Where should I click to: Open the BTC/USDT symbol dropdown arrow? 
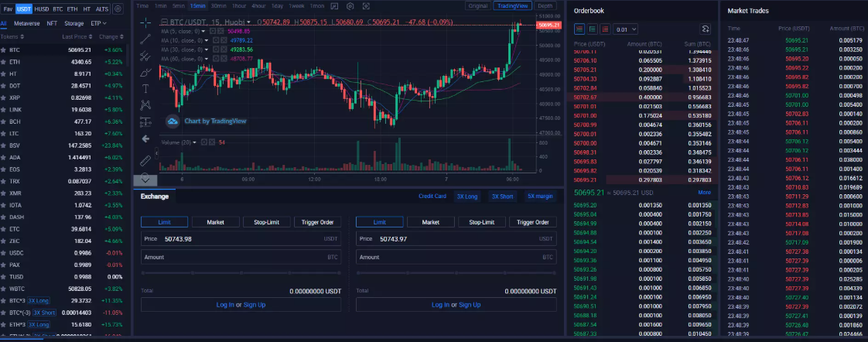click(248, 22)
